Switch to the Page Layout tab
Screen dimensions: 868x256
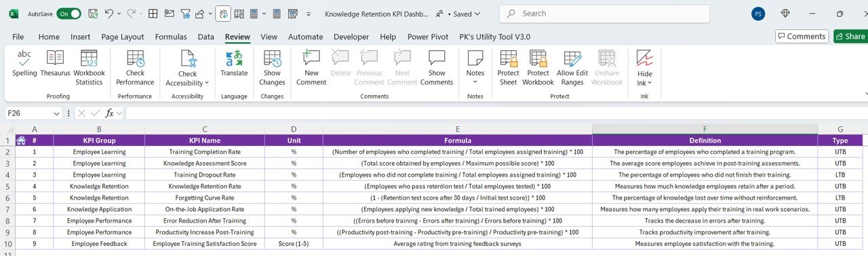(x=123, y=37)
